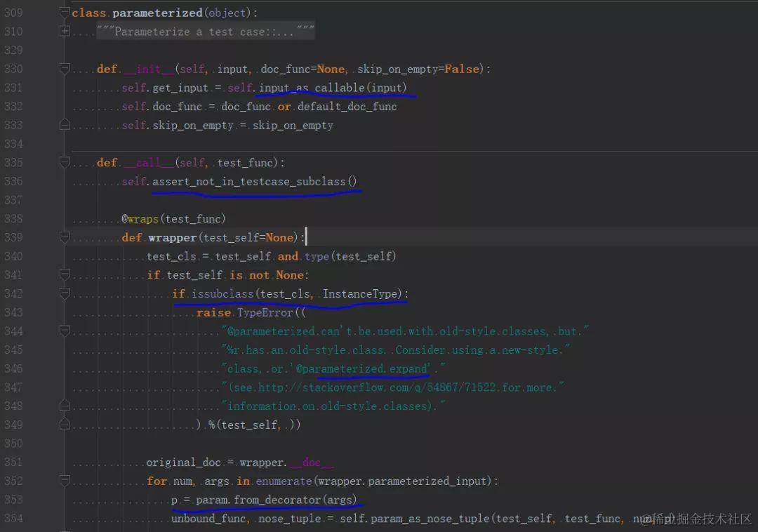Image resolution: width=758 pixels, height=532 pixels.
Task: Click 'get_input' attribute on line 331
Action: pyautogui.click(x=180, y=88)
